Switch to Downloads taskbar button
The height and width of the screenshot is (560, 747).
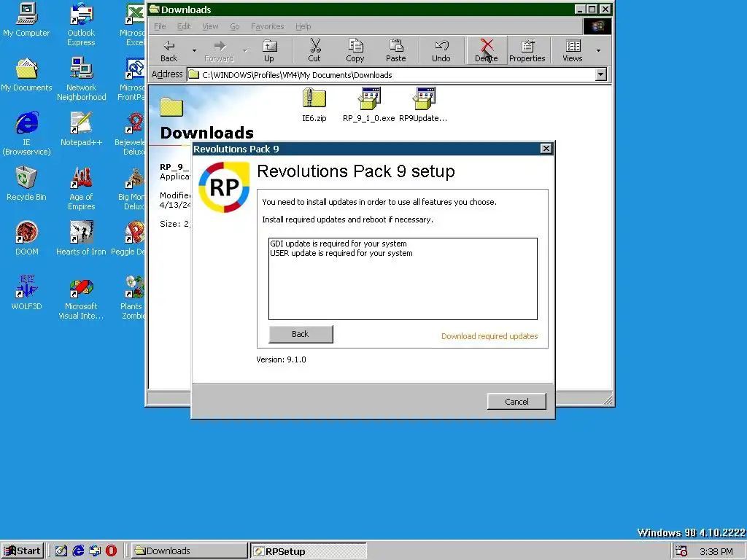[189, 551]
